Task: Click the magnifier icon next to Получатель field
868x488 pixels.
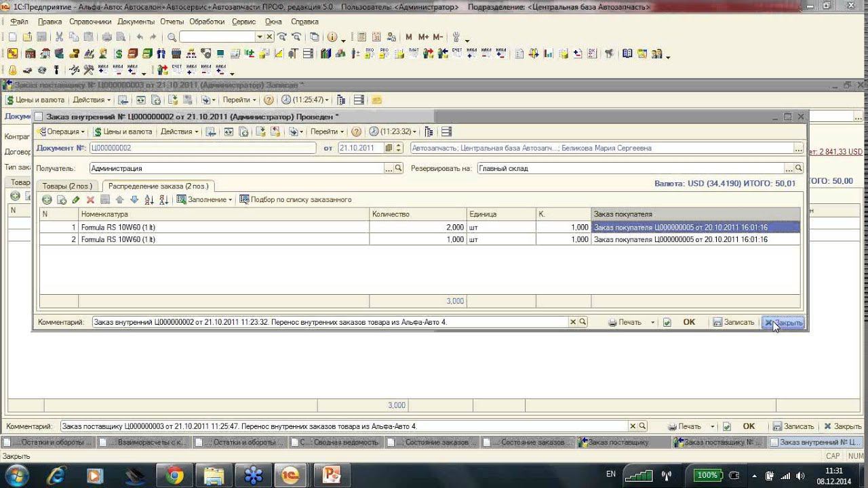Action: [x=399, y=168]
